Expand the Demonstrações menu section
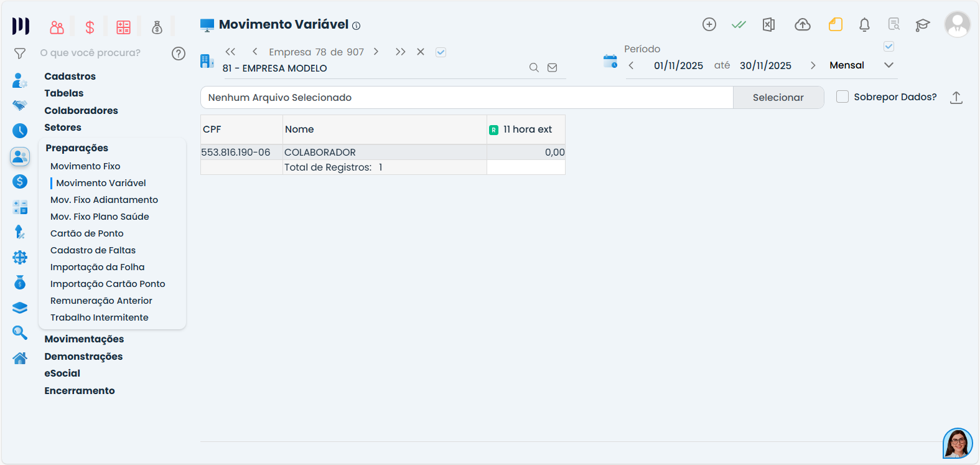980x465 pixels. pyautogui.click(x=83, y=357)
